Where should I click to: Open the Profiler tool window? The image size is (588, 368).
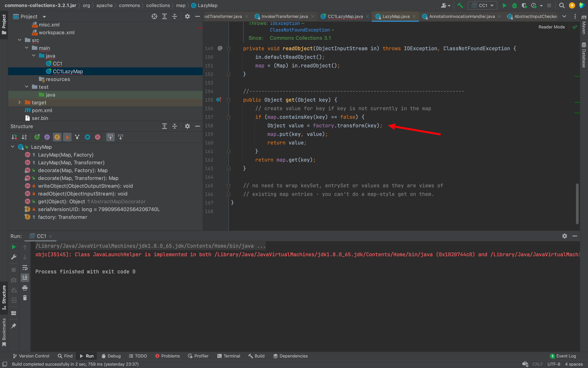point(198,356)
